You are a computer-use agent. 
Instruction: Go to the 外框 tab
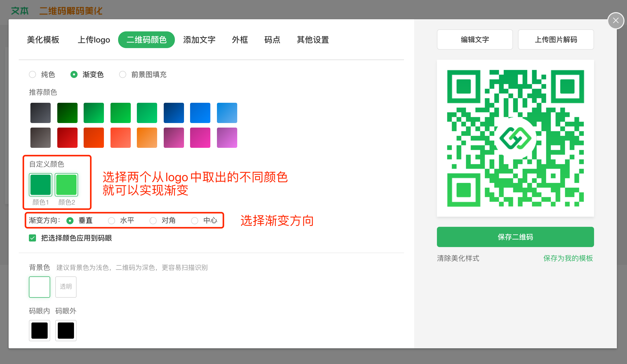tap(240, 40)
